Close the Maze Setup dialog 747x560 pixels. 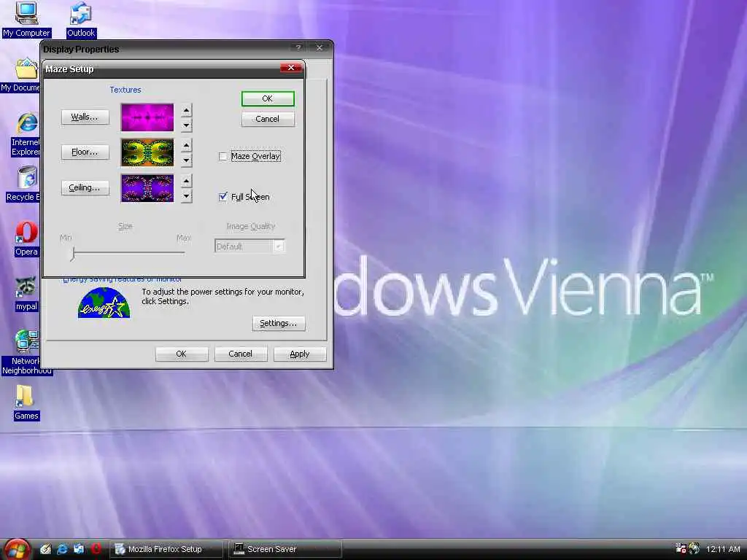pos(291,68)
